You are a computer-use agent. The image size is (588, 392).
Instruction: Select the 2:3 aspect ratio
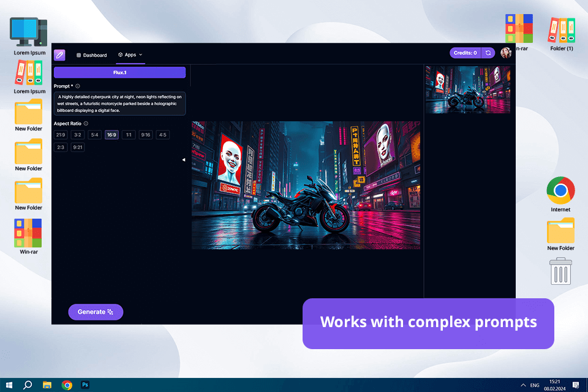coord(61,147)
